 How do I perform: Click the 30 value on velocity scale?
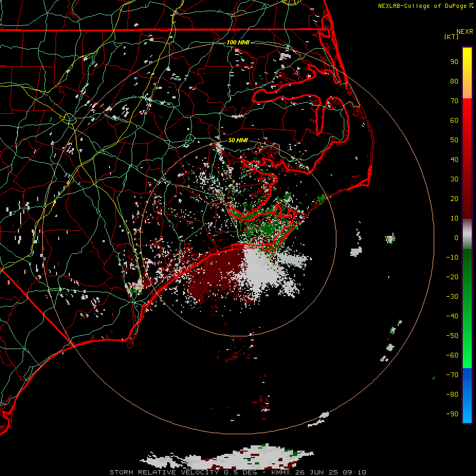pos(454,179)
